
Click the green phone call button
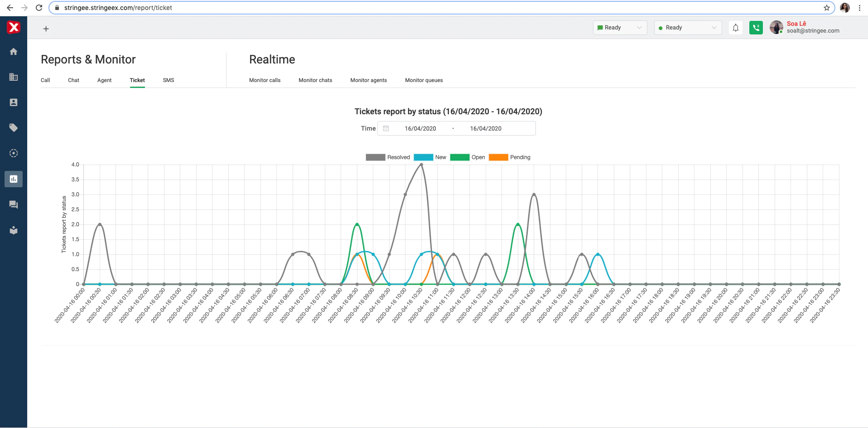[756, 28]
